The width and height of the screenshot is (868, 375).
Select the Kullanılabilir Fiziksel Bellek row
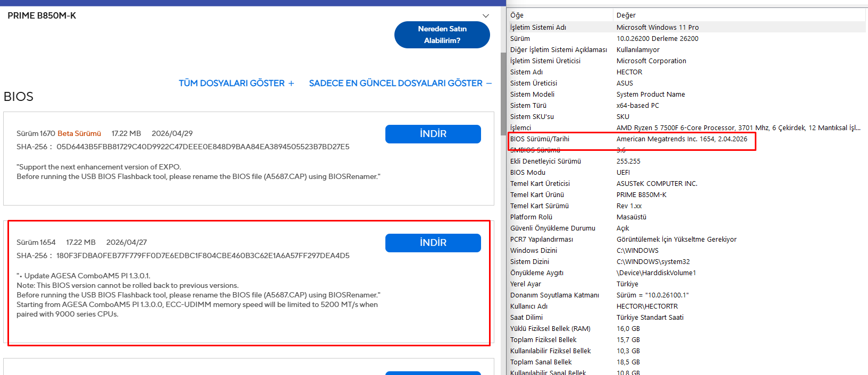687,351
